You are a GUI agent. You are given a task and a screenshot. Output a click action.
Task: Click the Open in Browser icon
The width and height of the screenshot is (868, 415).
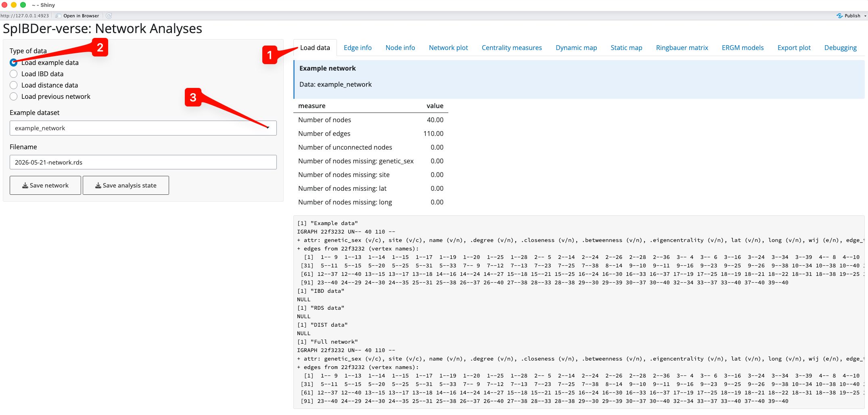[59, 16]
